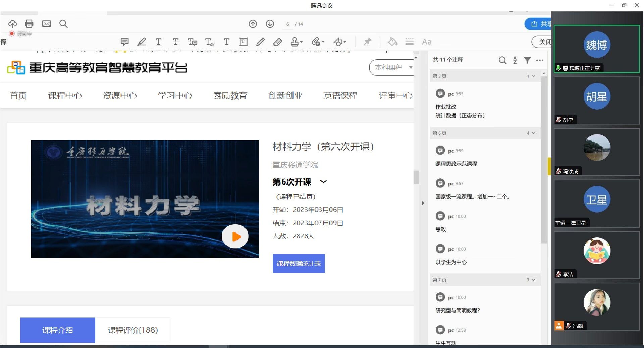Click the print icon in toolbar
Screen dimensions: 644x348
[x=29, y=23]
